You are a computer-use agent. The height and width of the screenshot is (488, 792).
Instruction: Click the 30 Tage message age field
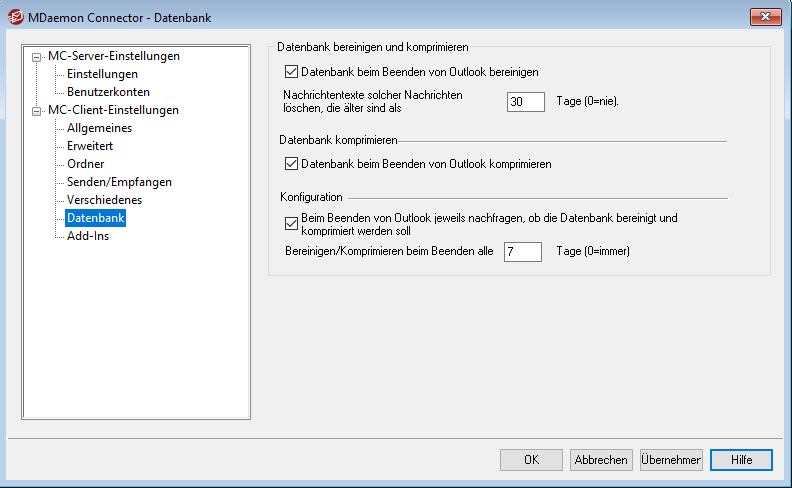tap(525, 102)
